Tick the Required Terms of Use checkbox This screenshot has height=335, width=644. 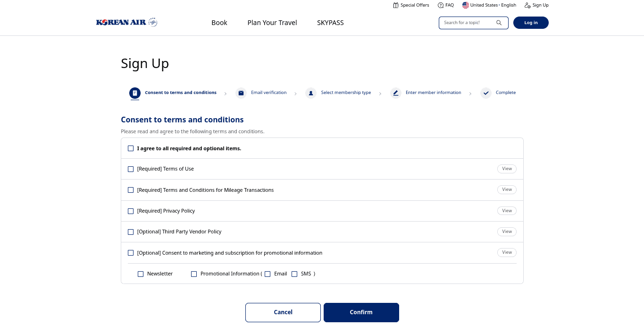pyautogui.click(x=131, y=169)
